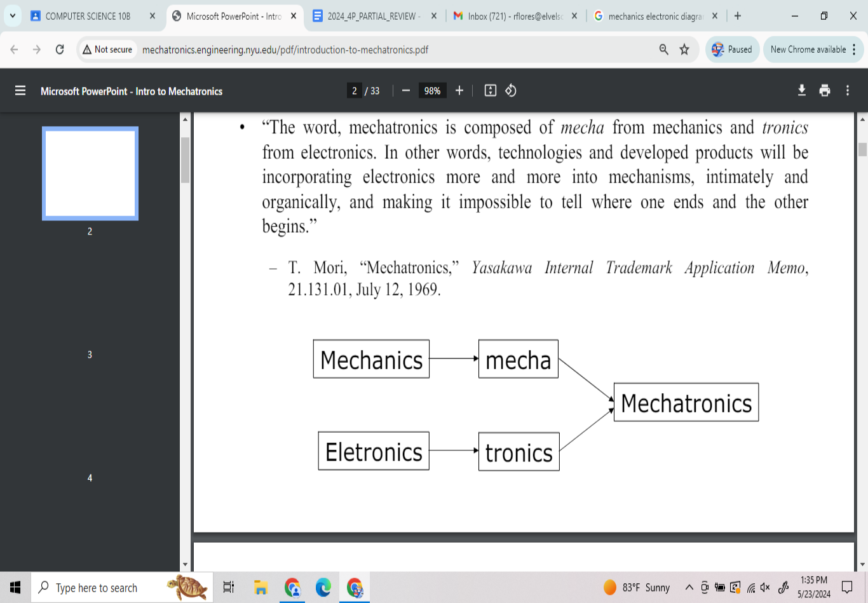868x603 pixels.
Task: Toggle the PDF sidebar hamburger menu
Action: click(20, 91)
